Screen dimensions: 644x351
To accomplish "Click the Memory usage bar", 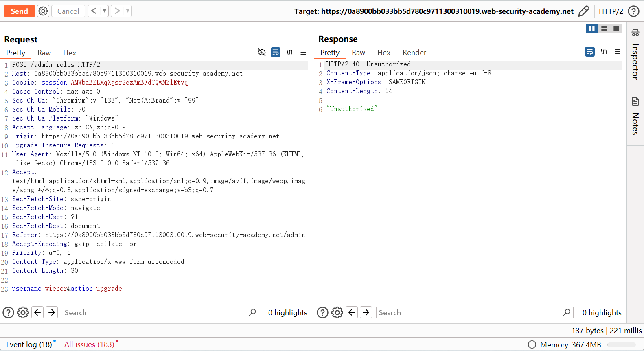I will tap(621, 344).
